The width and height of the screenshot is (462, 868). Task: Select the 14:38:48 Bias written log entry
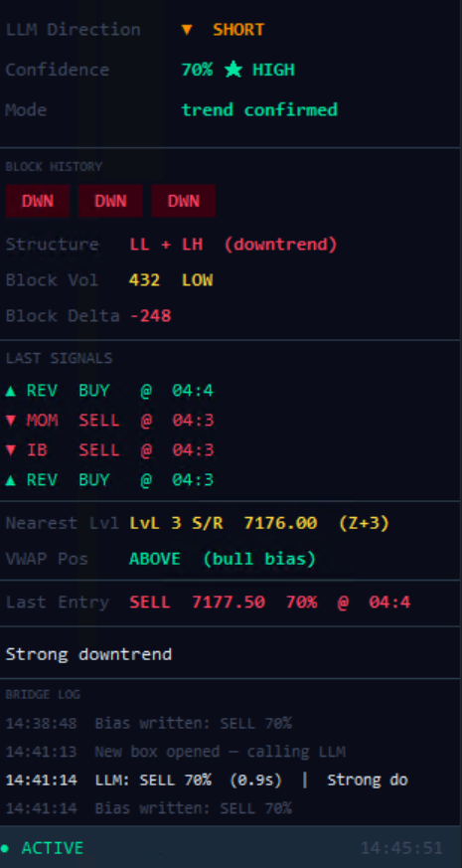click(148, 723)
